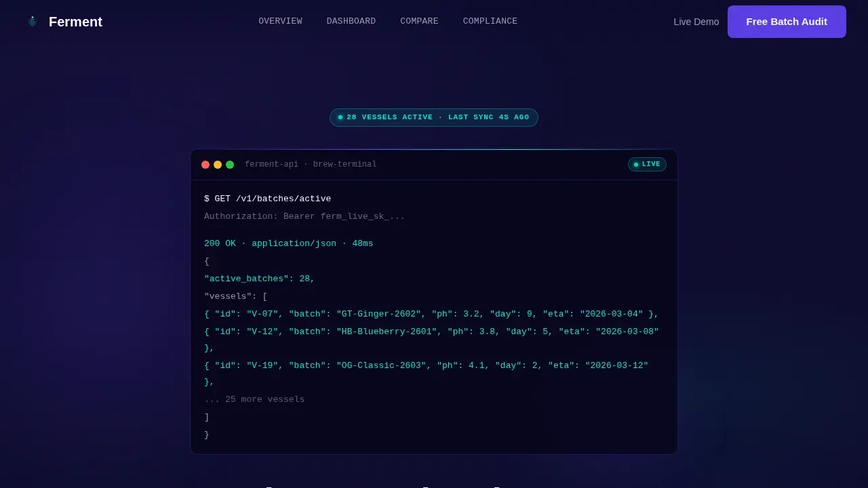Open the Live Demo link
The width and height of the screenshot is (868, 488).
point(696,22)
